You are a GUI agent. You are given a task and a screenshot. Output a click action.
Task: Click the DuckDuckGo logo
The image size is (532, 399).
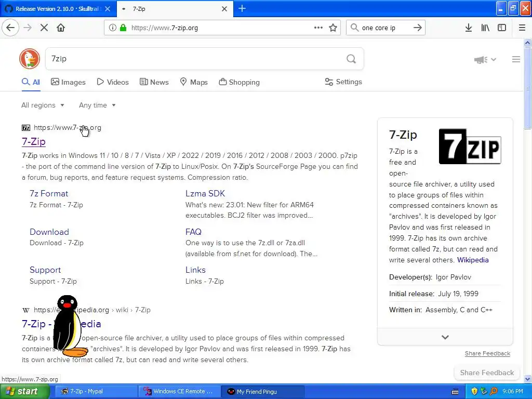30,59
